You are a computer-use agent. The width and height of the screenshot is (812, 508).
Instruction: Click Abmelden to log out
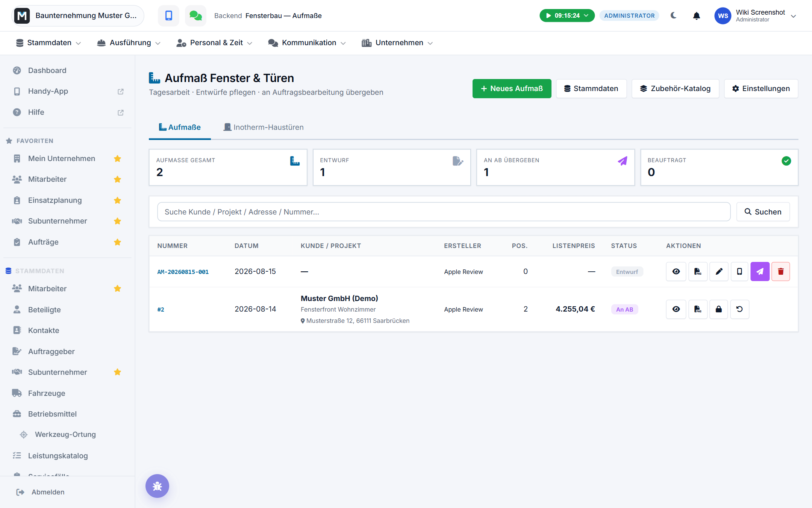[x=41, y=492]
